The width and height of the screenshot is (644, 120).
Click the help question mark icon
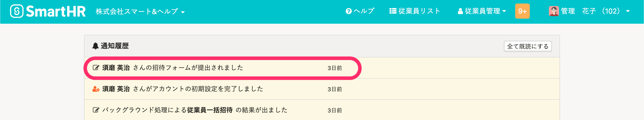pyautogui.click(x=348, y=11)
